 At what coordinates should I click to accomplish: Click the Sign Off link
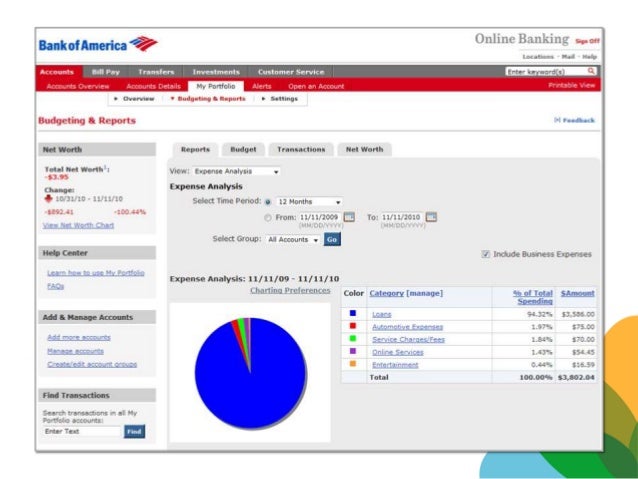point(587,41)
